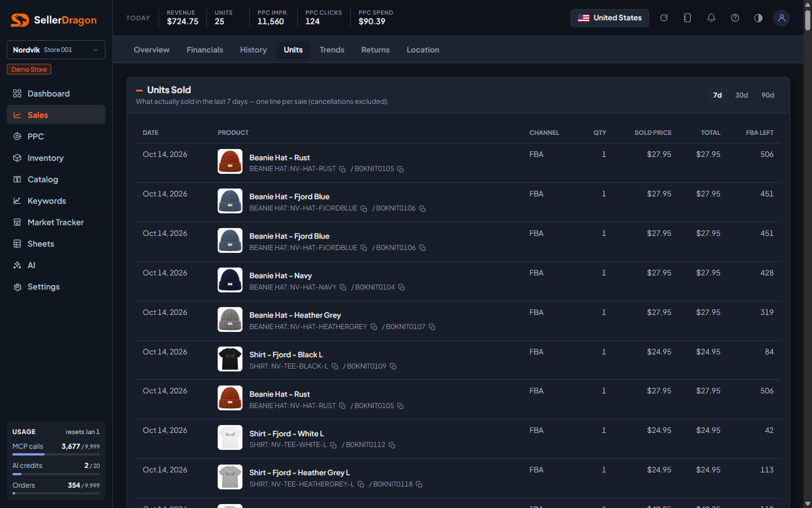Viewport: 812px width, 508px height.
Task: Open Sheets from the sidebar
Action: (56, 244)
